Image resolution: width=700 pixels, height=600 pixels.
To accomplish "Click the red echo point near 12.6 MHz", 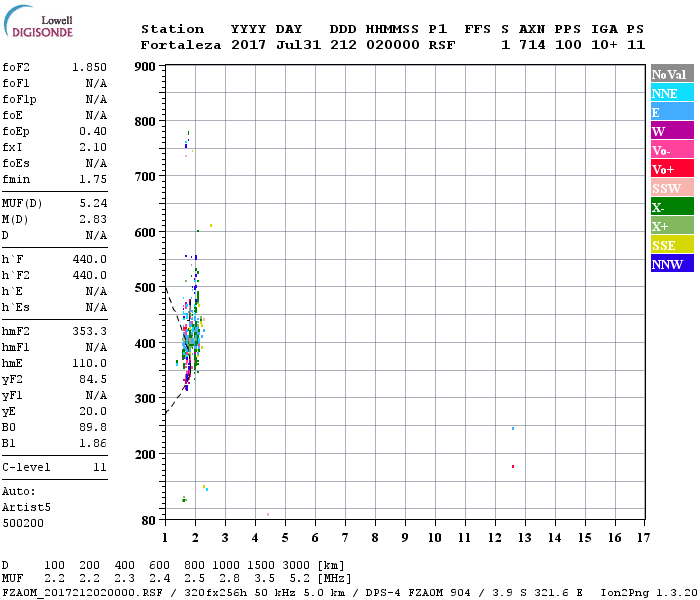I will click(513, 466).
